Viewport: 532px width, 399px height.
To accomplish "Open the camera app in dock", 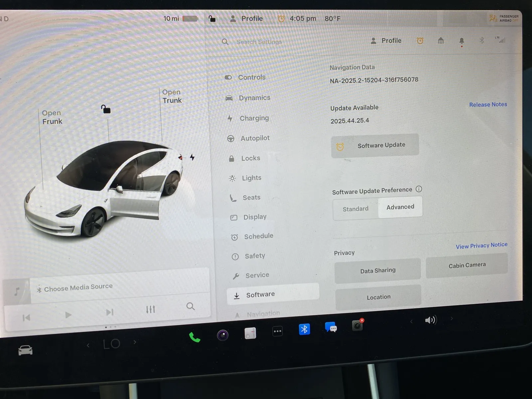I will (222, 335).
